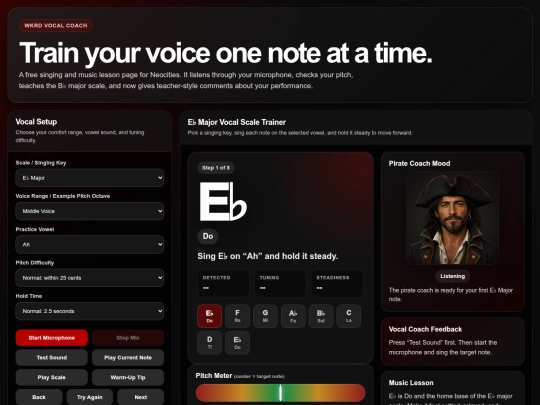Click the WKRD VOCAL COACH badge
This screenshot has height=405, width=540.
56,25
